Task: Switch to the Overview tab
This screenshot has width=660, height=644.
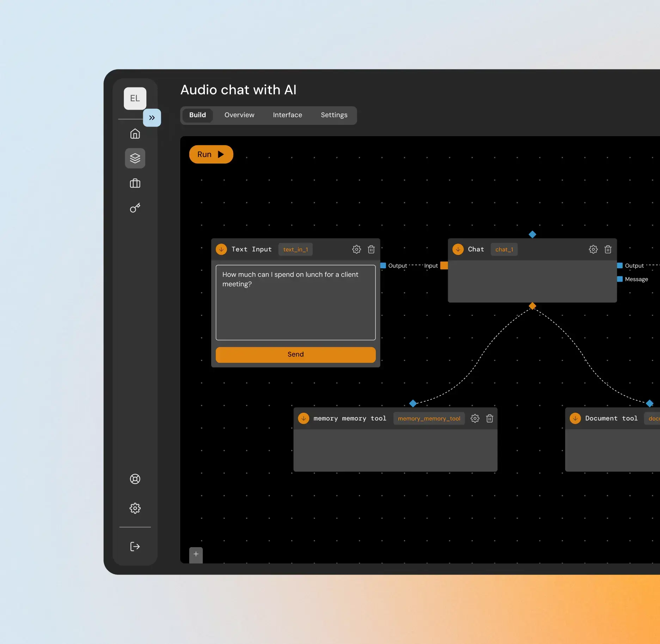Action: tap(239, 115)
